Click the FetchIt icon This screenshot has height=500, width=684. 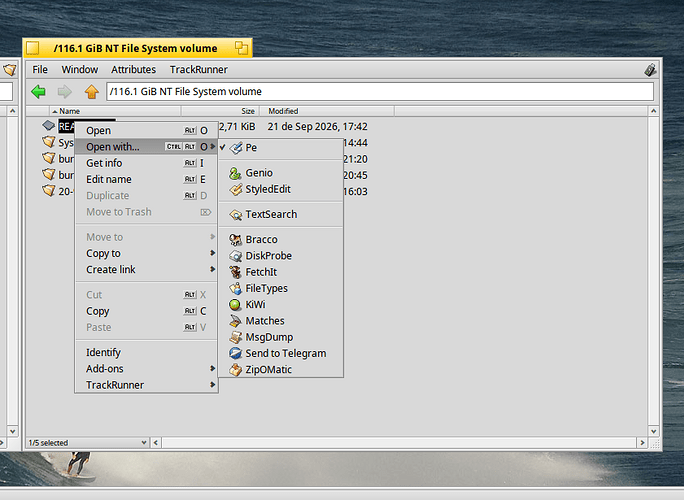pos(236,272)
